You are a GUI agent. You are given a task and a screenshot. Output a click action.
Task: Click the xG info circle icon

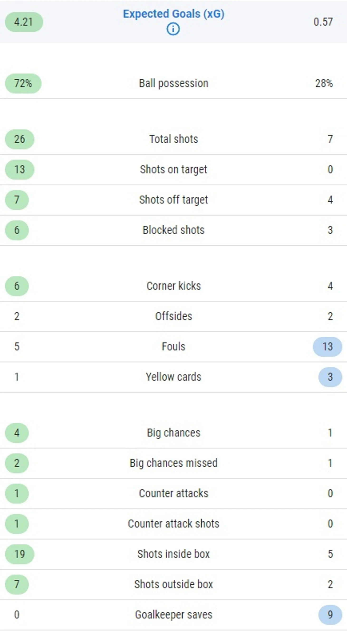click(x=173, y=29)
